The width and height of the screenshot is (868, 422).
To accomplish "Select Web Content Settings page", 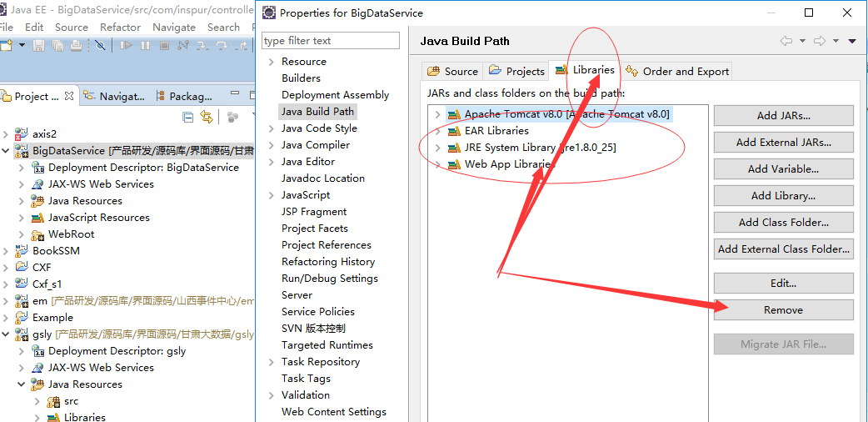I will click(x=334, y=411).
